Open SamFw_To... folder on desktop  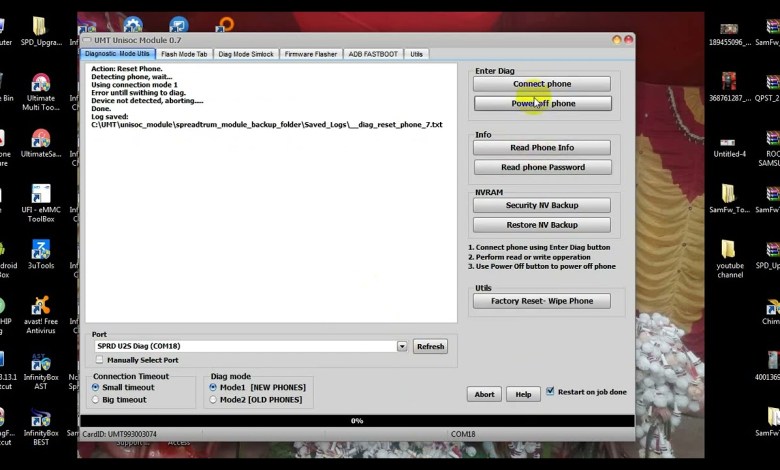pyautogui.click(x=729, y=198)
